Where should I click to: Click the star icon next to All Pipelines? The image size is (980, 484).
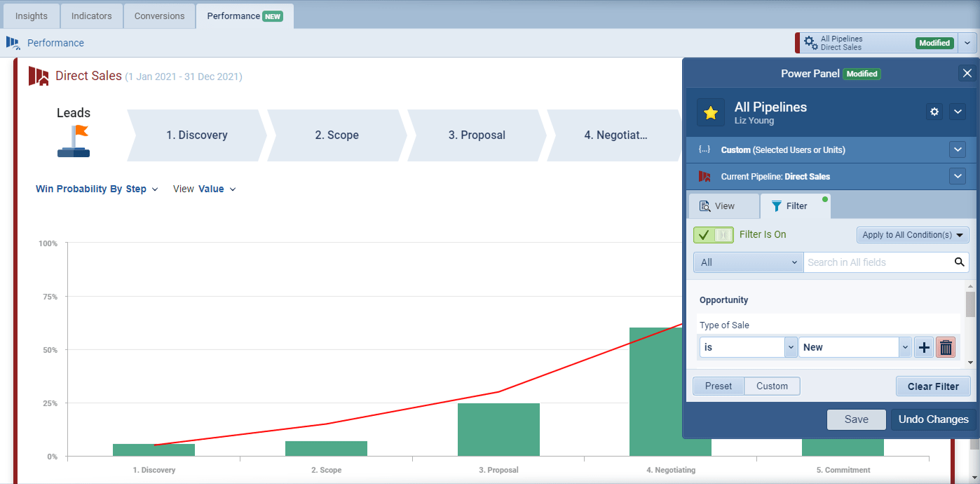(x=710, y=112)
